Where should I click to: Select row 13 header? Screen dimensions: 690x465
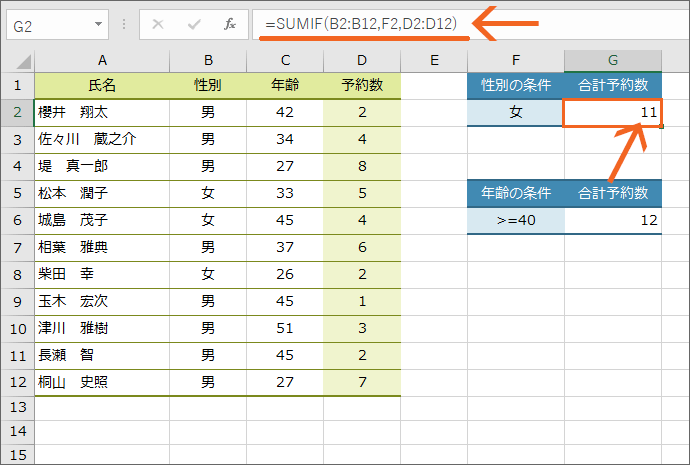18,408
